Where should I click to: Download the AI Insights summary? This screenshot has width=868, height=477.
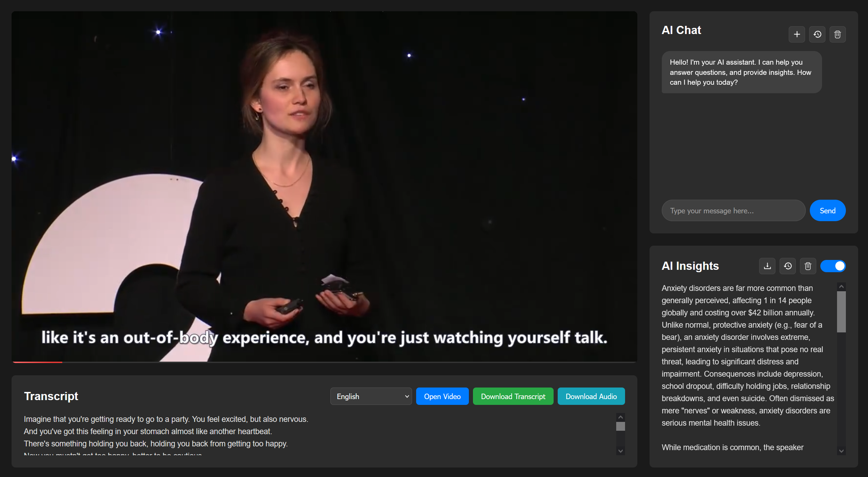[767, 266]
